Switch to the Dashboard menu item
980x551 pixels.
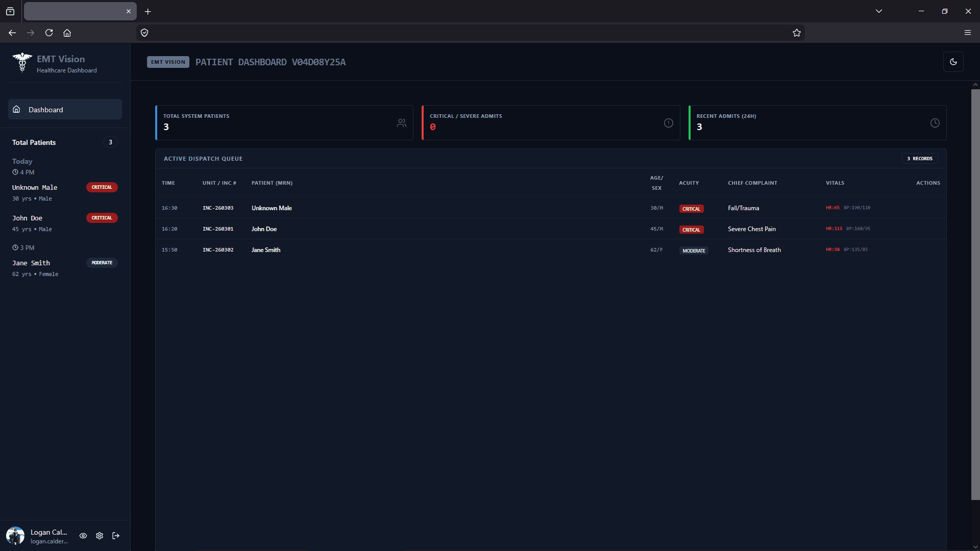tap(45, 109)
